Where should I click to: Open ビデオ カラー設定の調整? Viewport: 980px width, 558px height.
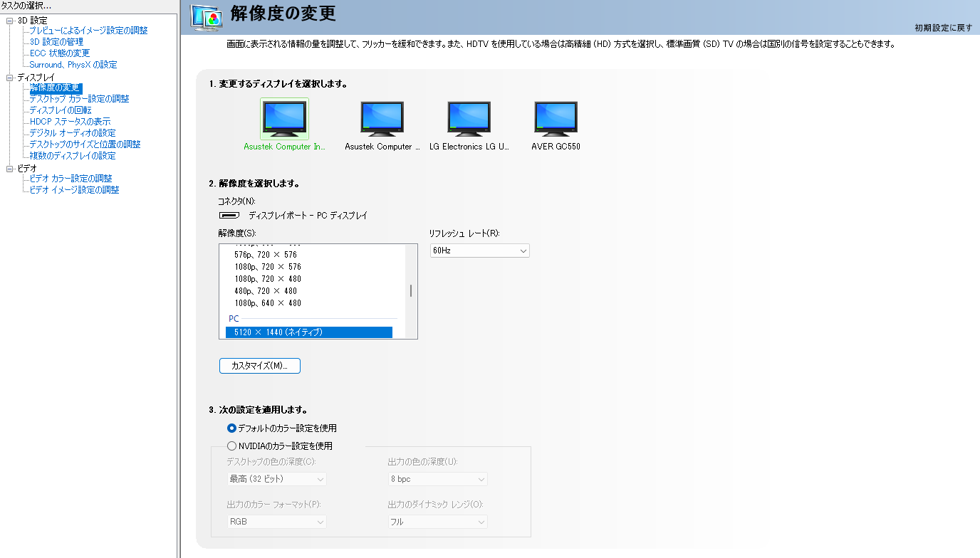point(71,179)
